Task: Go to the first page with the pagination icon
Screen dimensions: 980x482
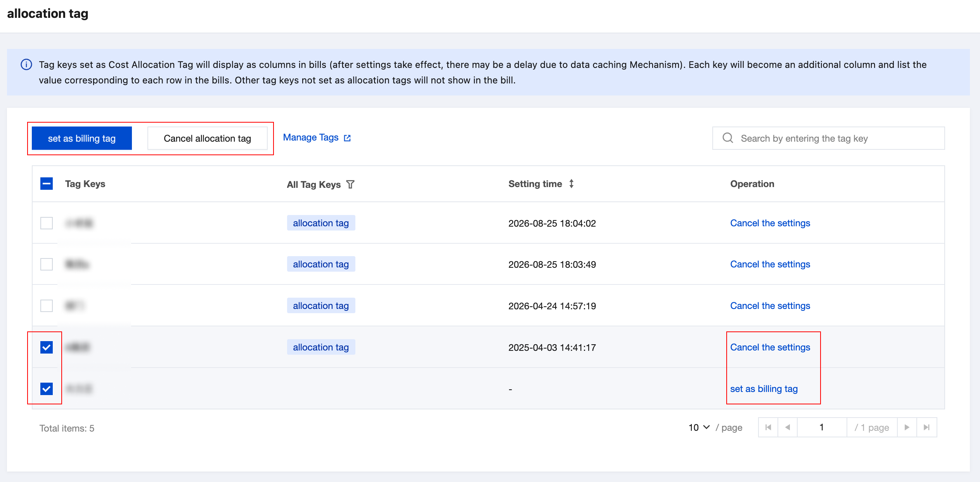Action: [768, 427]
